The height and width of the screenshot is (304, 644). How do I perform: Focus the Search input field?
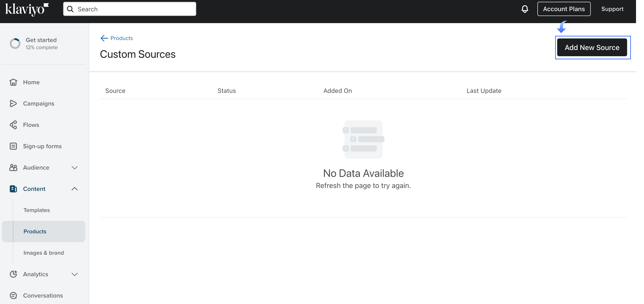(x=135, y=9)
